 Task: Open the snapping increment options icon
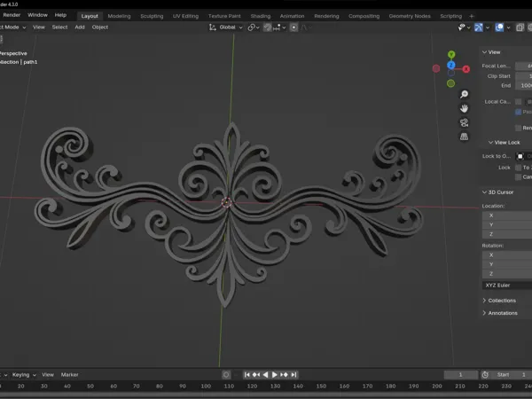click(277, 27)
